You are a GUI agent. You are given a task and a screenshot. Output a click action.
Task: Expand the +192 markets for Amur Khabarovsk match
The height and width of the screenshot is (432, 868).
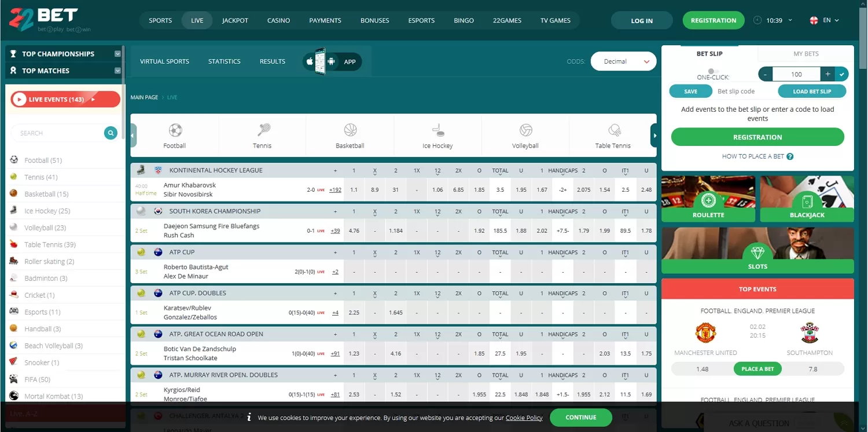click(x=335, y=189)
